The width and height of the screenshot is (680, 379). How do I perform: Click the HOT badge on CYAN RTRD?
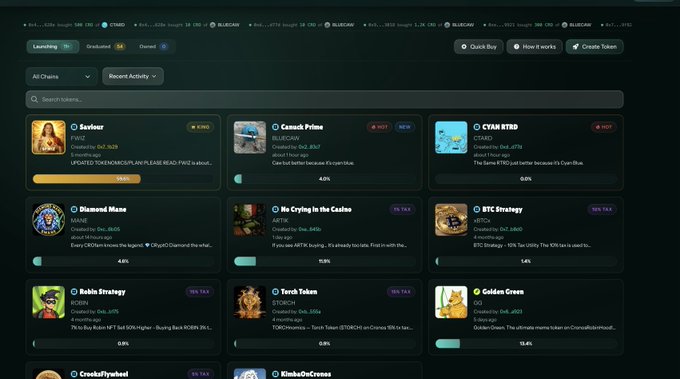click(603, 127)
